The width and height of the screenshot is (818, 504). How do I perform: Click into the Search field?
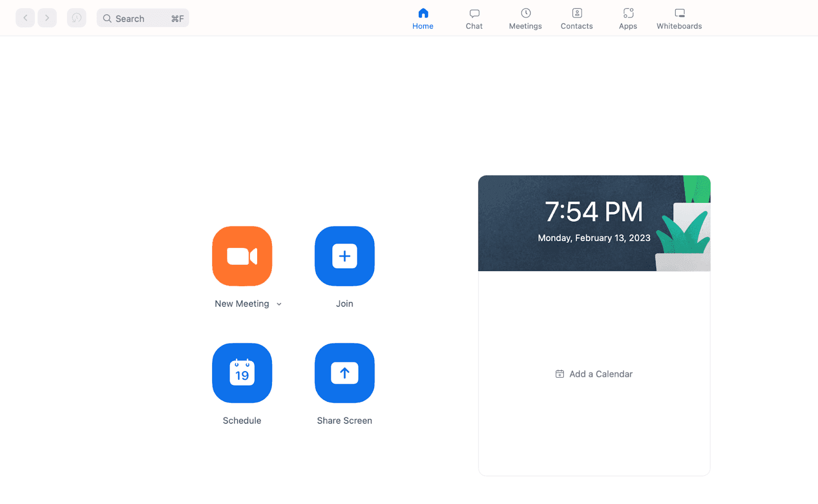click(x=143, y=18)
